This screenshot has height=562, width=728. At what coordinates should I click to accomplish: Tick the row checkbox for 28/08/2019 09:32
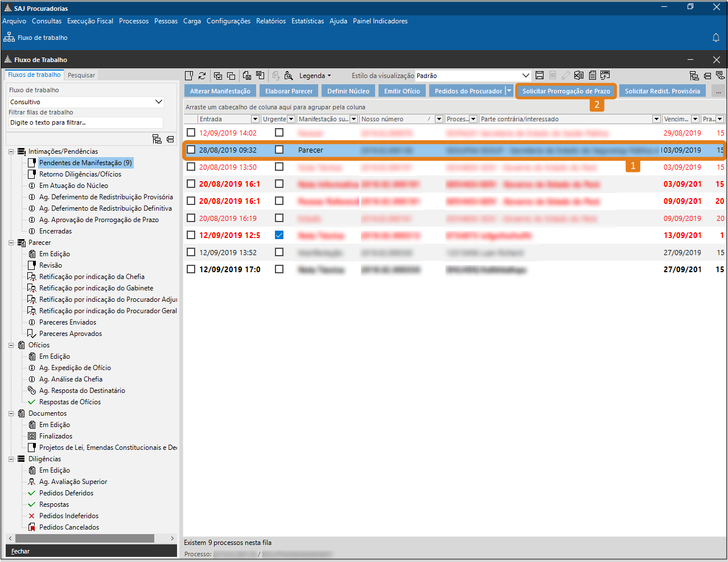(191, 150)
